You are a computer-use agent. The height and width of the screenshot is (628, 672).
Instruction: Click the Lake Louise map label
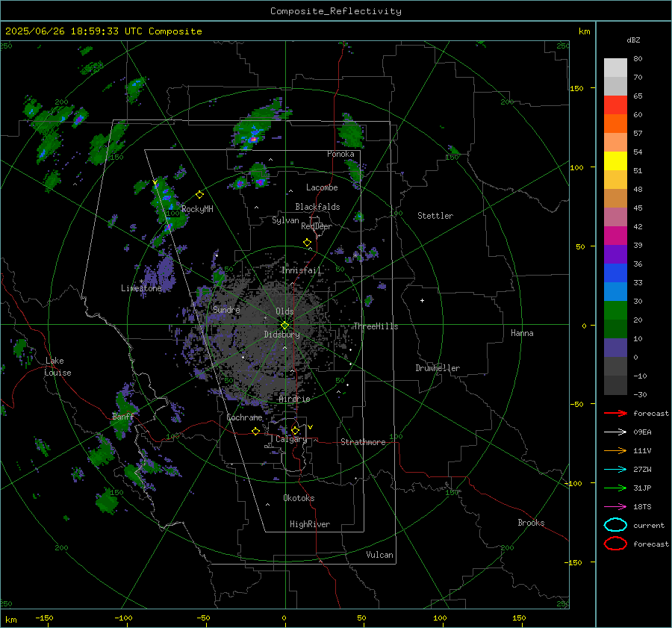(57, 367)
